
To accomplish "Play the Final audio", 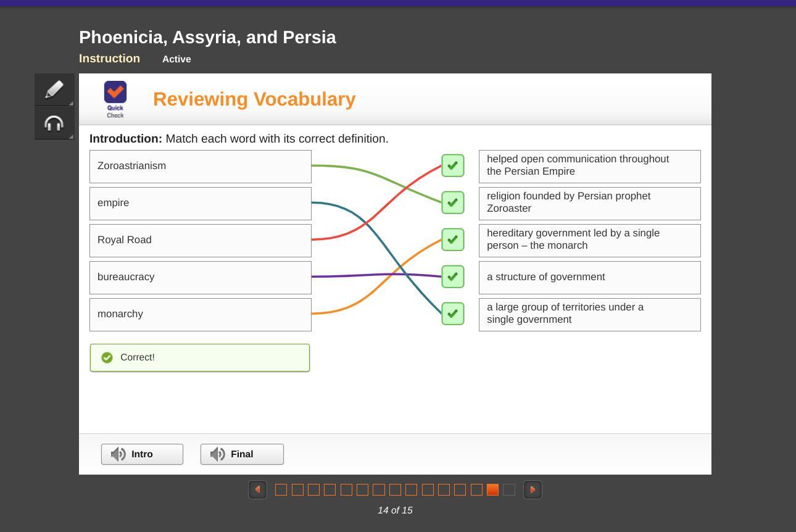I will coord(242,454).
